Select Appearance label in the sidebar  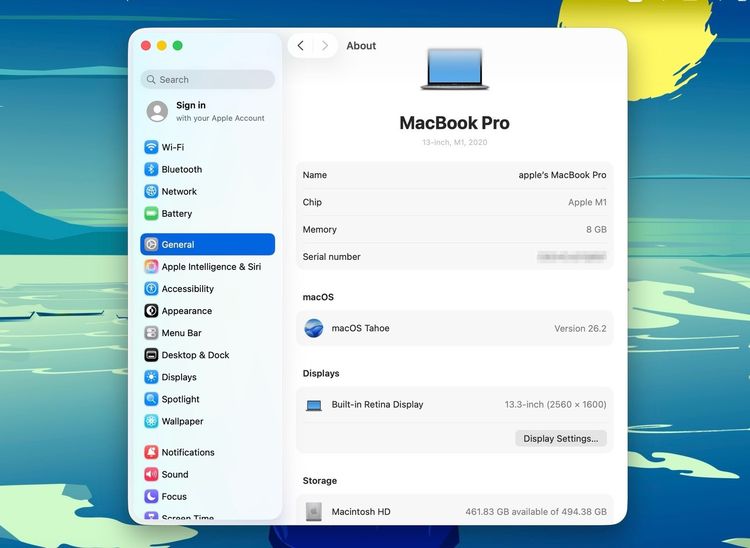pyautogui.click(x=187, y=311)
